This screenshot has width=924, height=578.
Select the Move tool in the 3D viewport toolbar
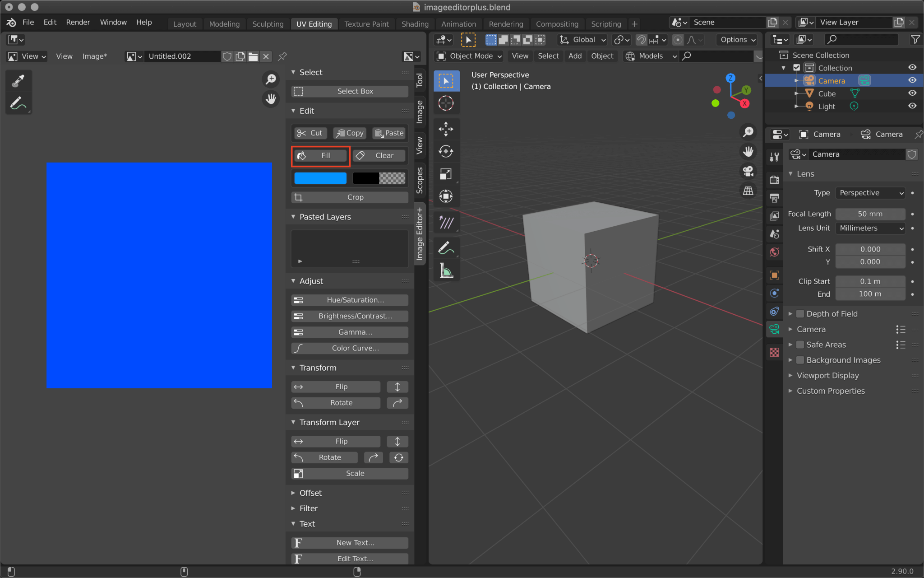click(x=446, y=129)
